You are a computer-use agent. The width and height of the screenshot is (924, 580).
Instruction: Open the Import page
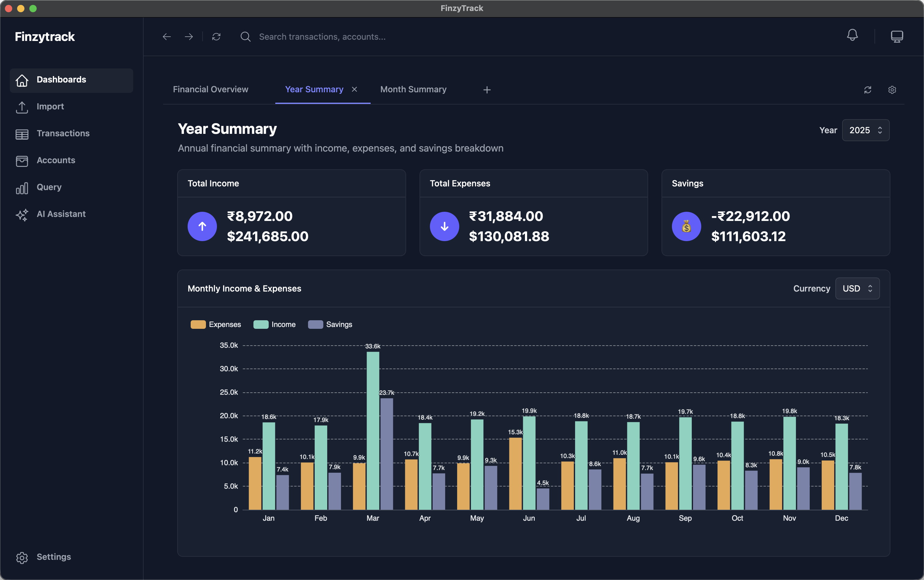tap(71, 107)
